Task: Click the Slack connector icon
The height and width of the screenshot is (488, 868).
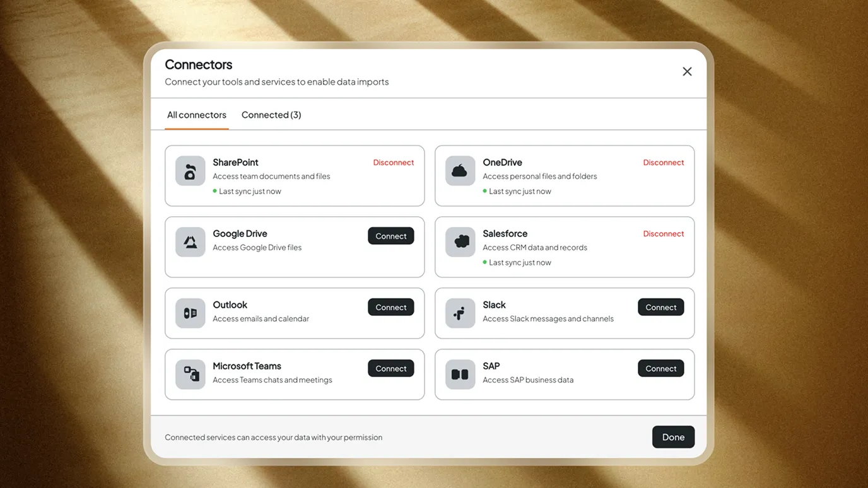Action: pos(460,313)
